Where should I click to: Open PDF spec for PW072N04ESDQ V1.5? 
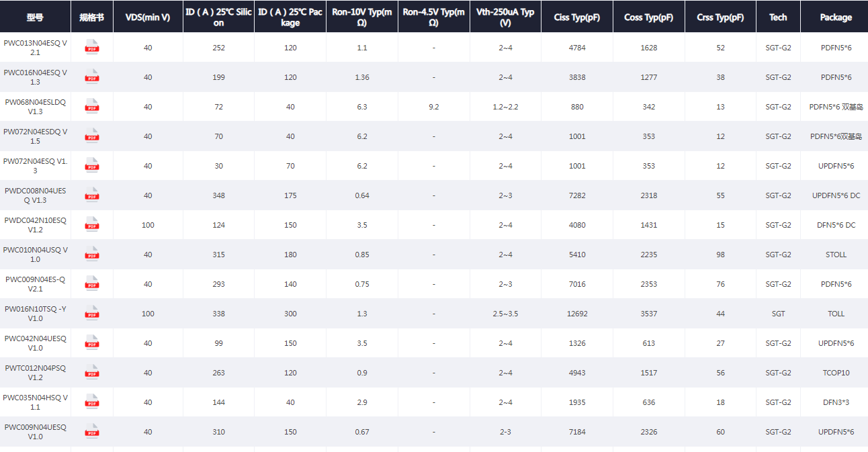click(92, 136)
